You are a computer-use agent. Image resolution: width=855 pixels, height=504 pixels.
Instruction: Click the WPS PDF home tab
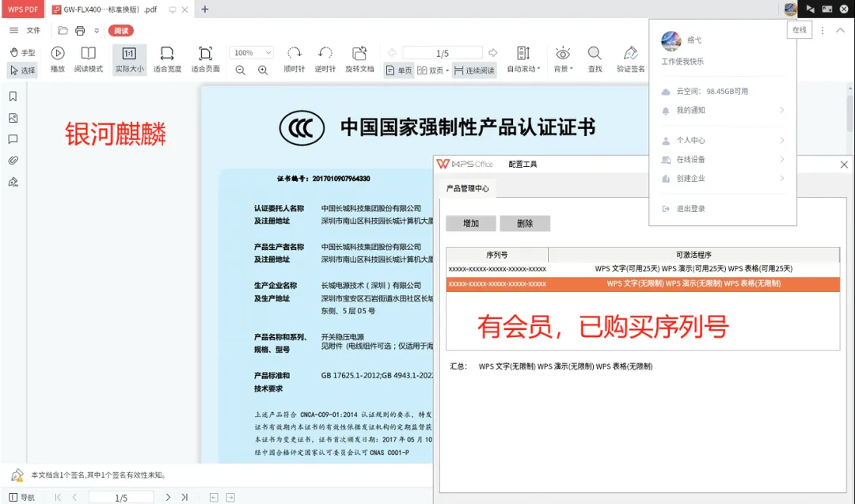(x=23, y=9)
